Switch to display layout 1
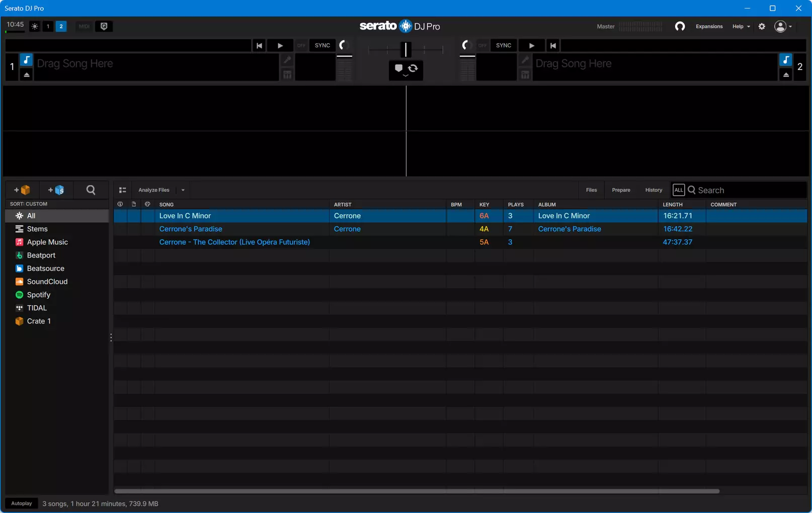 point(48,26)
